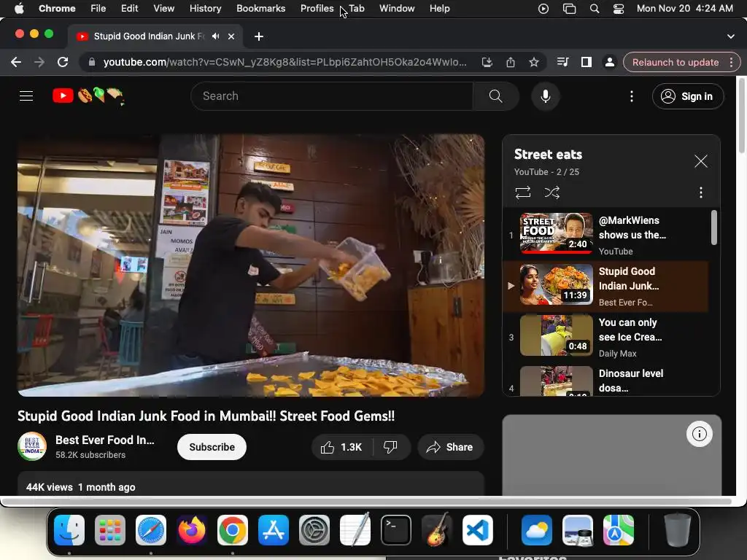Open the Profiles menu
The height and width of the screenshot is (560, 747).
317,8
